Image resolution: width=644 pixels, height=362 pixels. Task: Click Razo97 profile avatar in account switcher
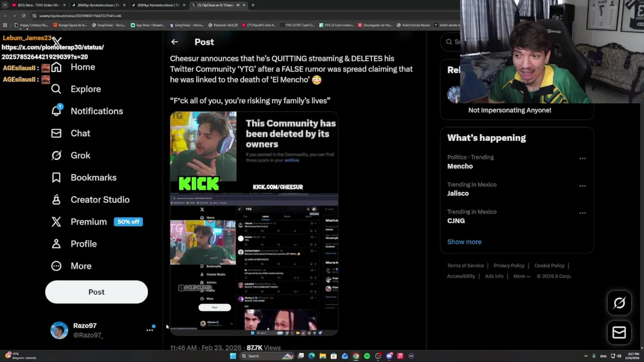click(x=59, y=330)
